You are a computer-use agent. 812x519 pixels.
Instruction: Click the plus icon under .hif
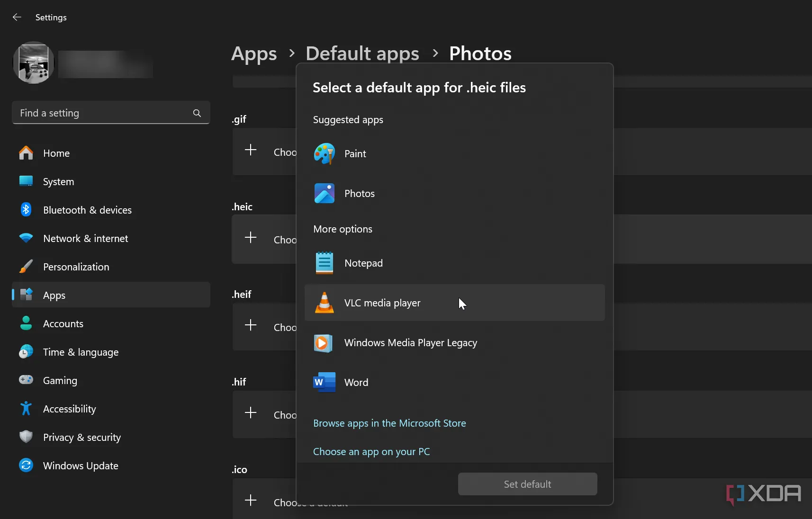point(251,412)
